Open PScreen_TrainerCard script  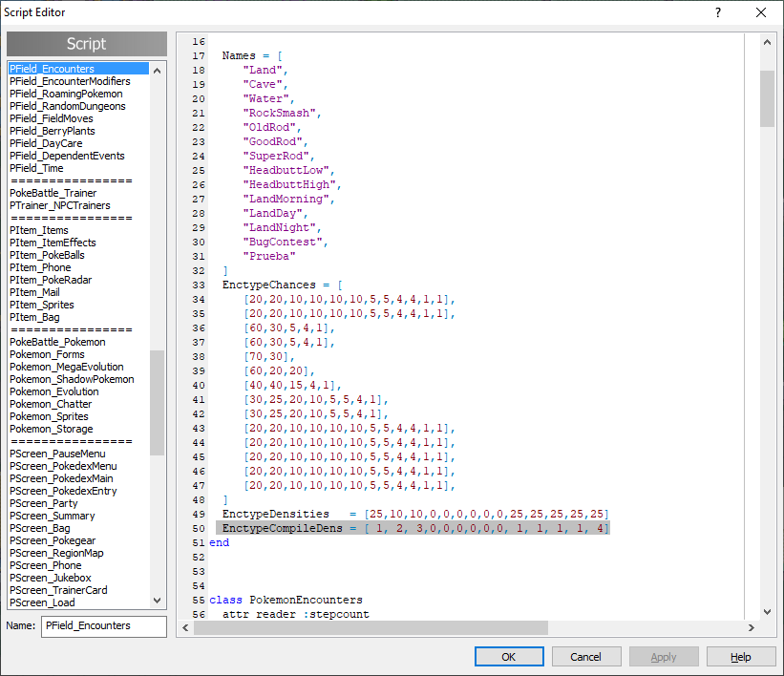[x=58, y=590]
